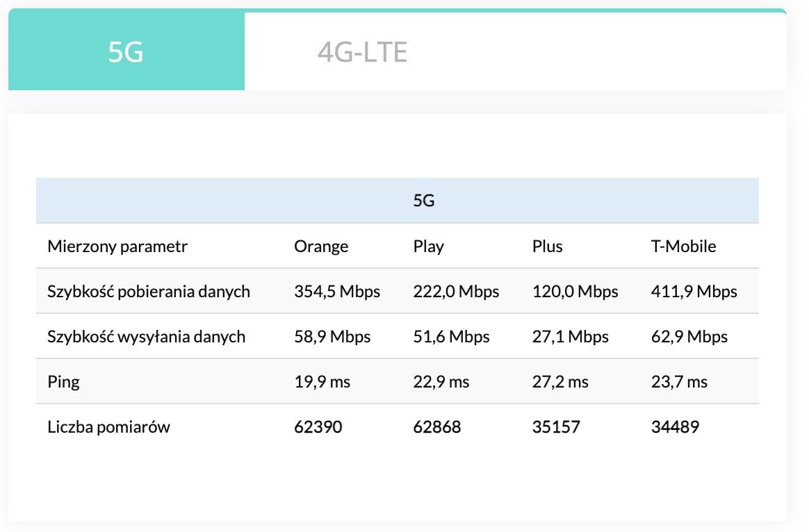Select the Liczba pomiarów row label

pyautogui.click(x=108, y=426)
